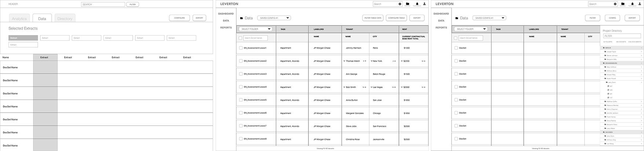Click the highlighted Extract column header in left table
Screen dimensions: 644x151
(x=45, y=57)
